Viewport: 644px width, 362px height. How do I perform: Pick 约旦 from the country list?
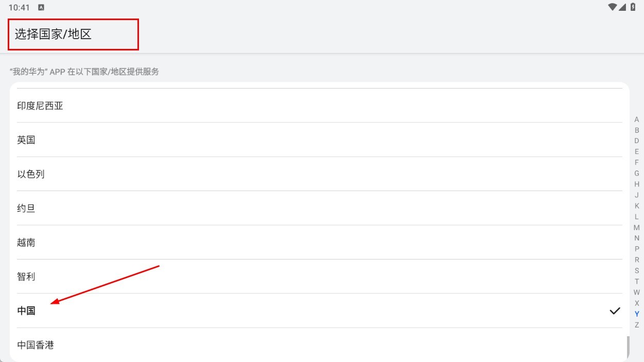(x=26, y=209)
